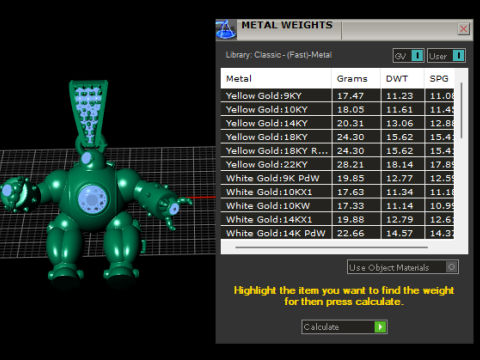Click the 19.85 grams value
Viewport: 480px width, 360px height.
(x=350, y=178)
